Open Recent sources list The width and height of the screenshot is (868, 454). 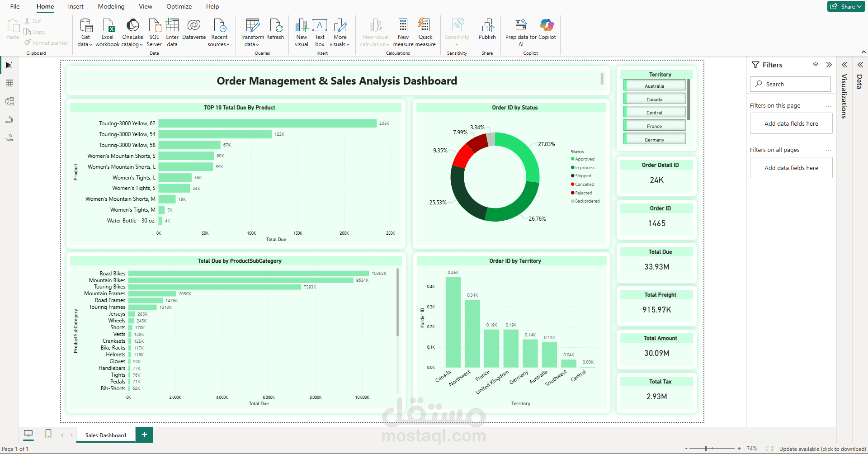(219, 32)
